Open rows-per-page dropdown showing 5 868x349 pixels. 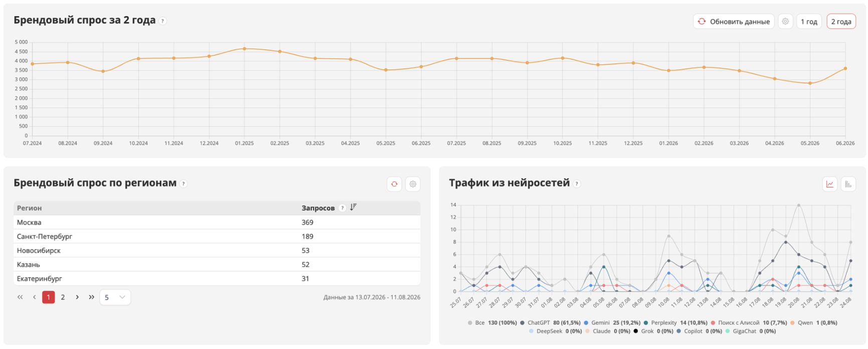[115, 297]
